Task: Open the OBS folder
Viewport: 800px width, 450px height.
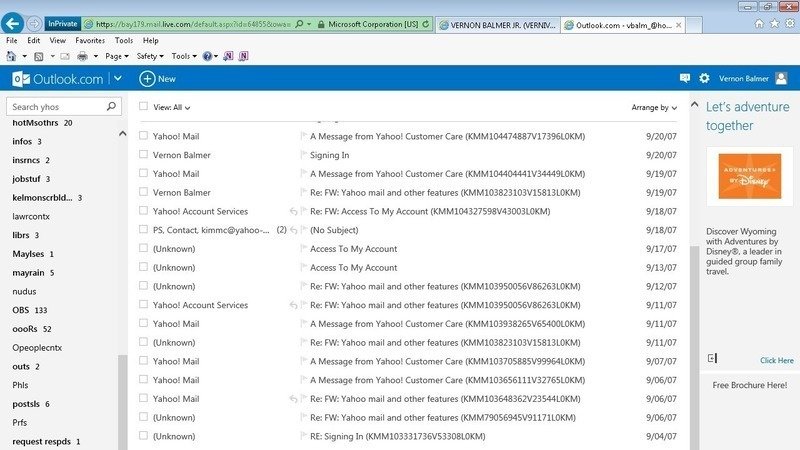Action: coord(20,310)
